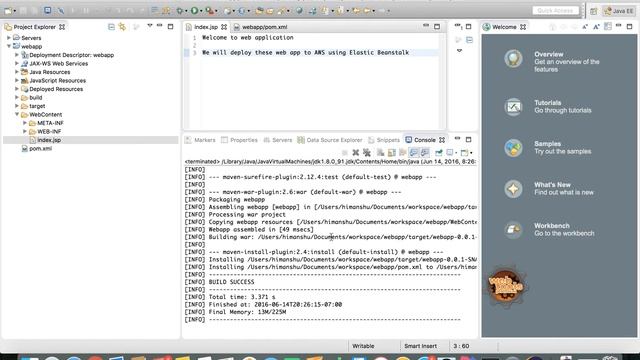The width and height of the screenshot is (640, 360).
Task: Click the Workbench icon on Welcome page
Action: tap(513, 230)
